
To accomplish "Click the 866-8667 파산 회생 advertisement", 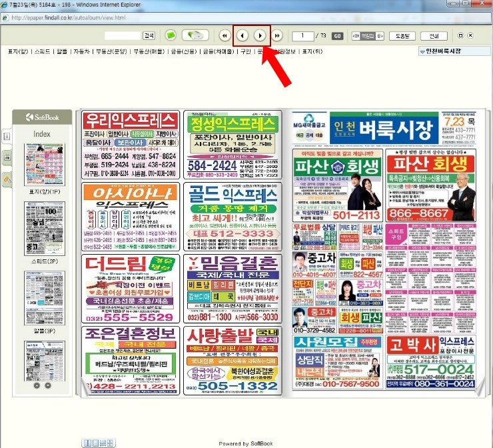I will click(430, 185).
